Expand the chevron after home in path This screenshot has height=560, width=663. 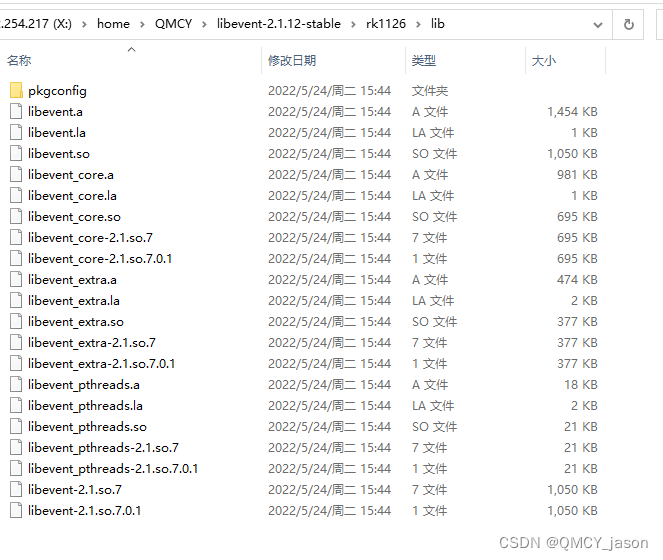(142, 25)
